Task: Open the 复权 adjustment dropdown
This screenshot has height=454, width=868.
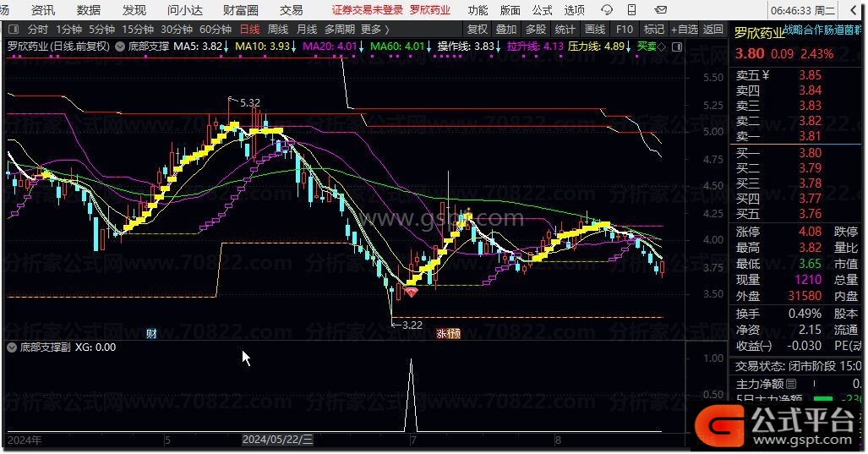Action: tap(478, 30)
